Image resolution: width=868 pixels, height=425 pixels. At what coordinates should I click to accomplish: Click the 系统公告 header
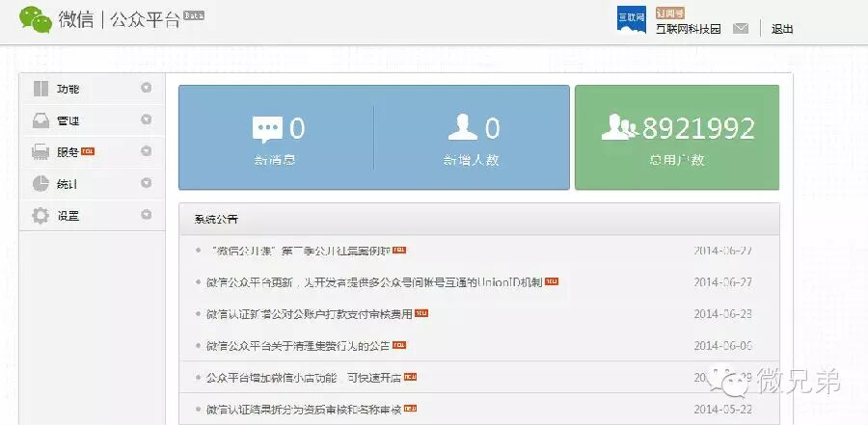pos(216,219)
